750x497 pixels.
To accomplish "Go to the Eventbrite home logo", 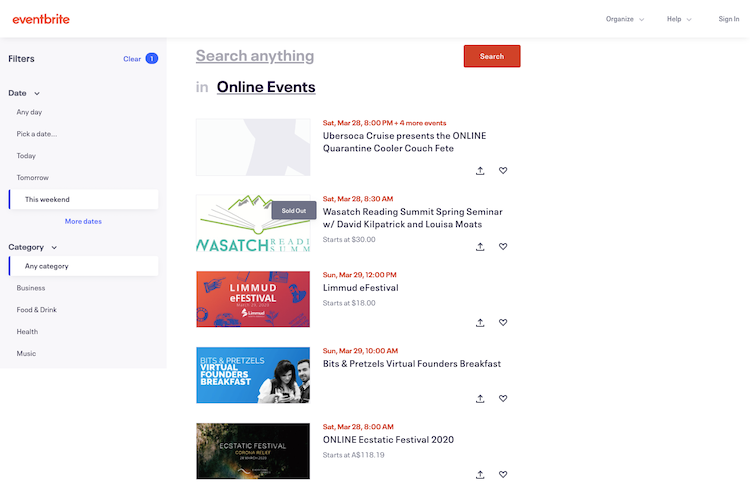I will pyautogui.click(x=41, y=19).
